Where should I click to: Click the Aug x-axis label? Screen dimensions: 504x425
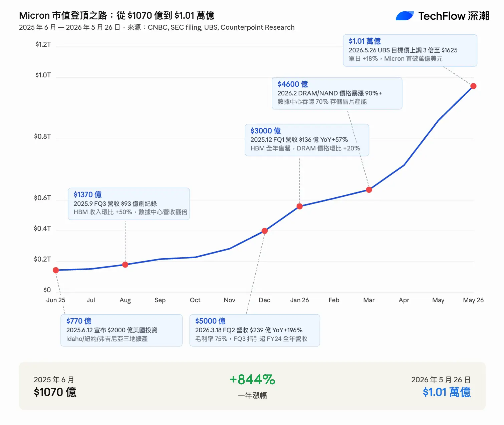[125, 300]
